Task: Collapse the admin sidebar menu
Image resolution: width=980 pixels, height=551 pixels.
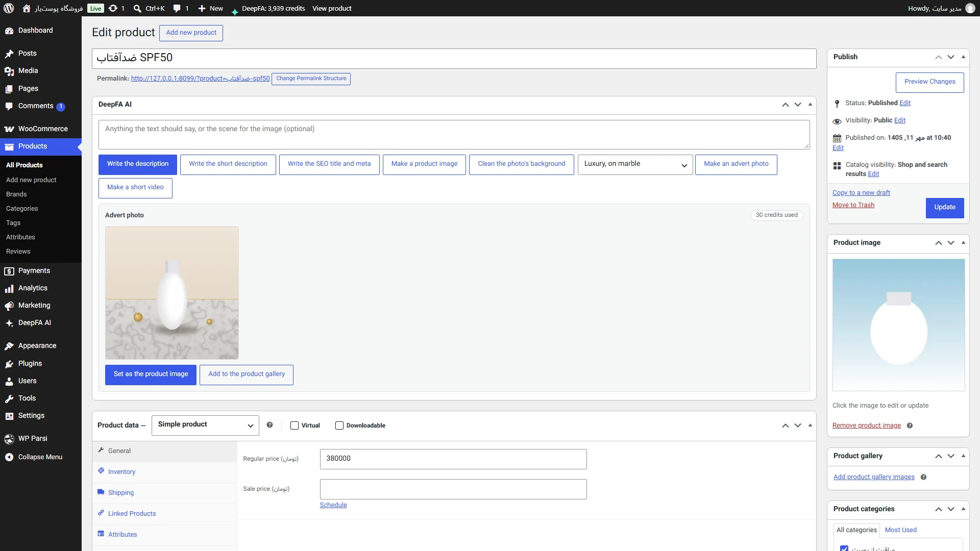Action: pyautogui.click(x=41, y=457)
